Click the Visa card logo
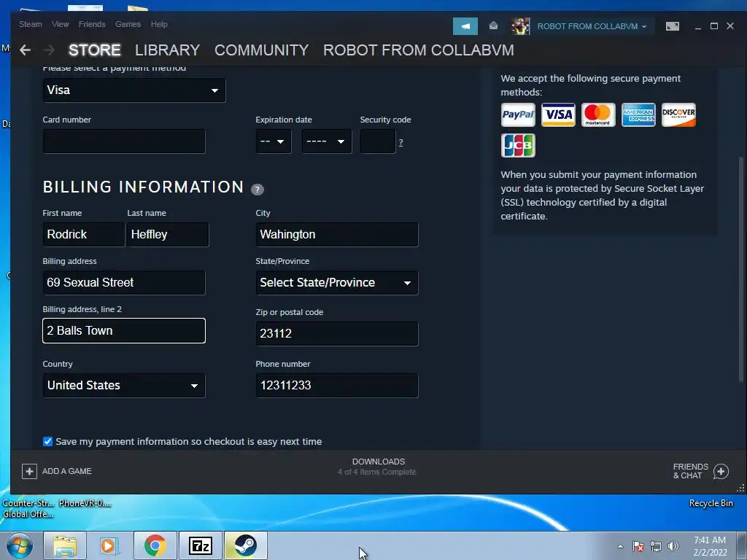Viewport: 747px width, 560px height. click(x=558, y=114)
